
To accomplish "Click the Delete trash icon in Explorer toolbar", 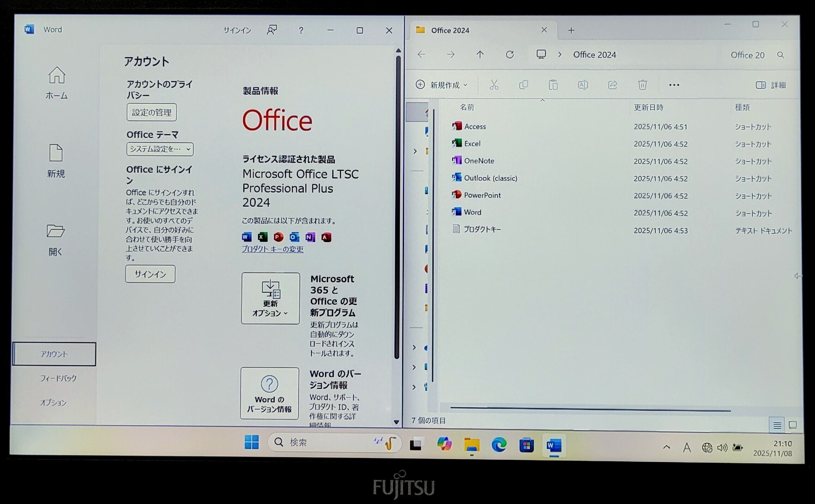I will (x=642, y=85).
